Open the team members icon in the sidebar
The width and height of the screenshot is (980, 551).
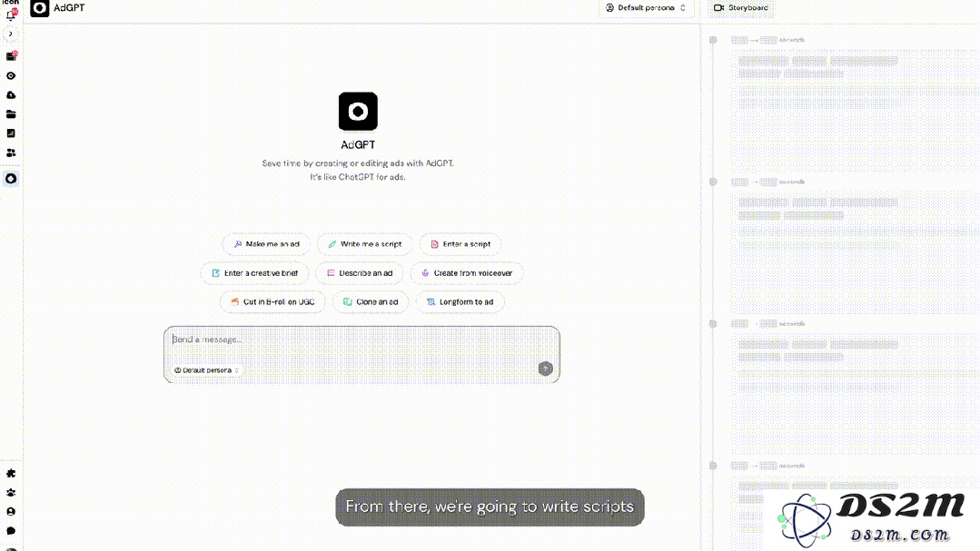click(11, 153)
